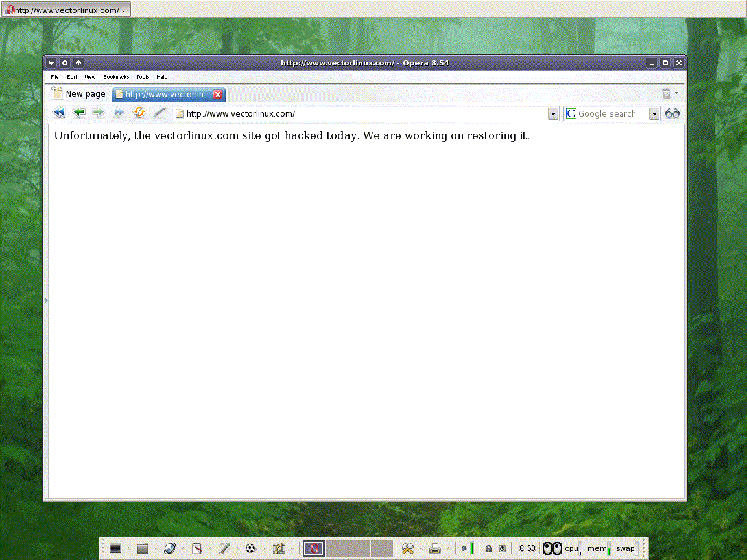
Task: Switch to the third workspace in pager
Action: (359, 548)
